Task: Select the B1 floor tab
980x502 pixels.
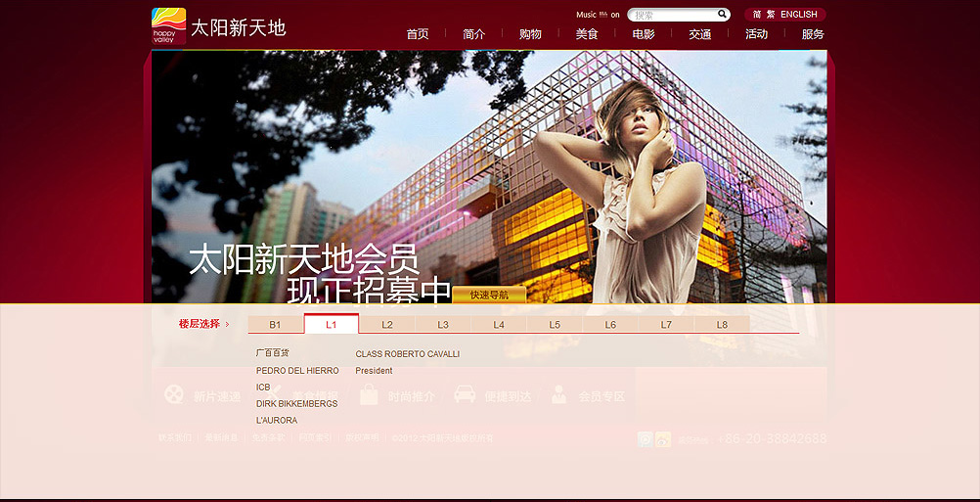Action: (x=275, y=325)
